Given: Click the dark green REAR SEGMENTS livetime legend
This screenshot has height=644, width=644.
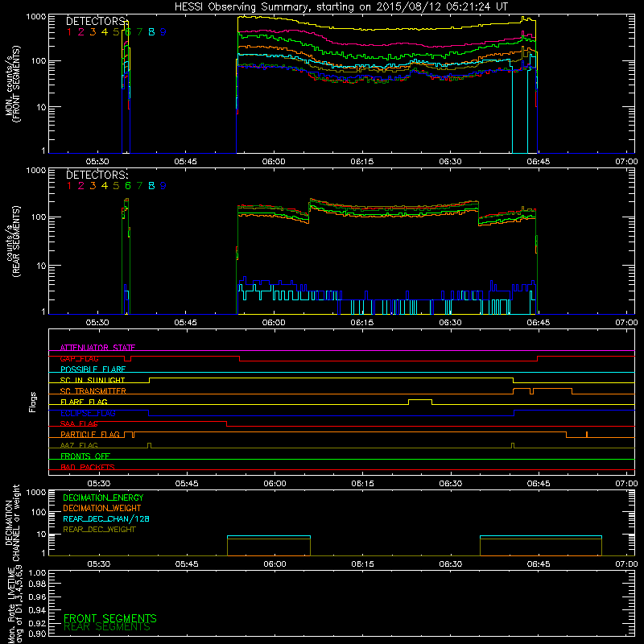Looking at the screenshot, I should [107, 627].
